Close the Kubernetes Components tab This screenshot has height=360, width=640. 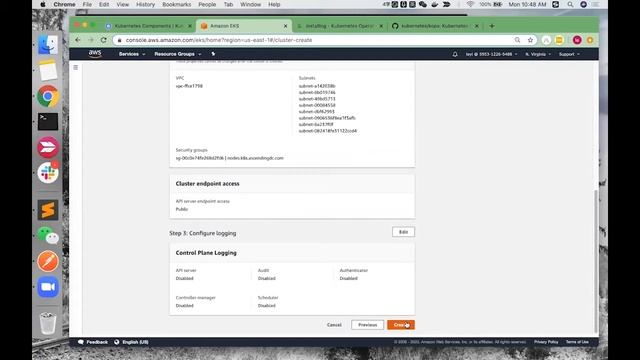190,26
